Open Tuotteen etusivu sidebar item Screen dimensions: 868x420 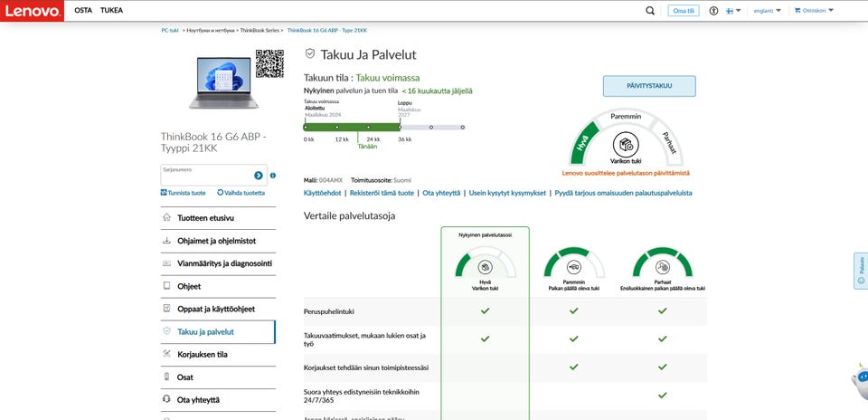pyautogui.click(x=218, y=218)
